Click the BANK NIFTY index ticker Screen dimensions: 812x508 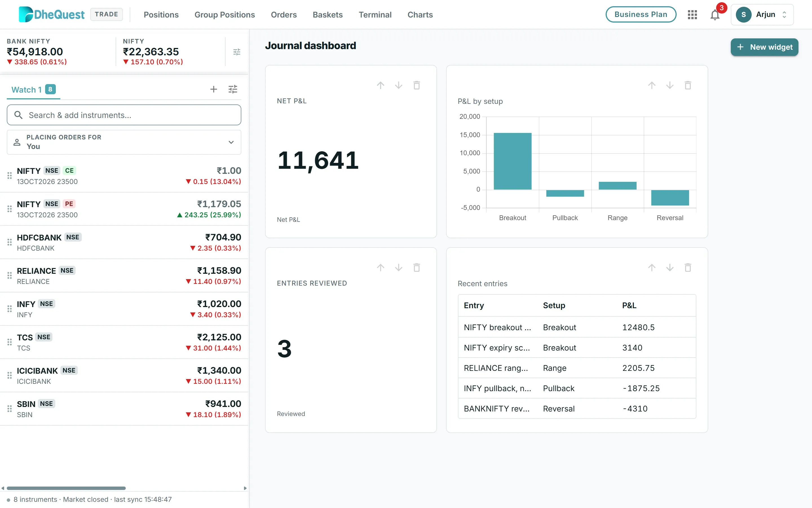(37, 52)
